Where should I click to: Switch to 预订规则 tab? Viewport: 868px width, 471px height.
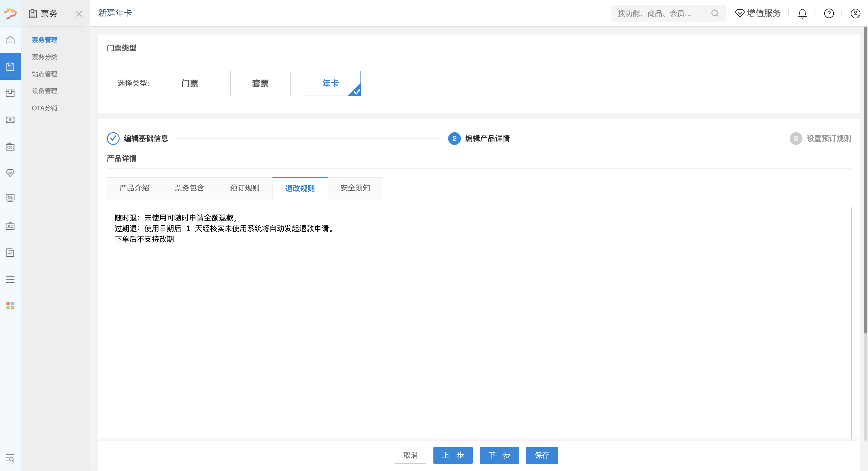(x=245, y=188)
